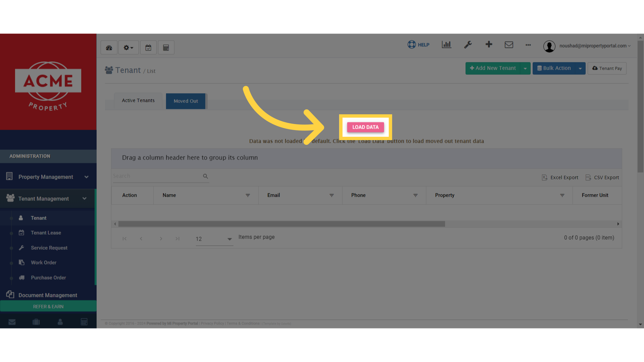This screenshot has width=644, height=362.
Task: Click into the Search field
Action: [157, 176]
